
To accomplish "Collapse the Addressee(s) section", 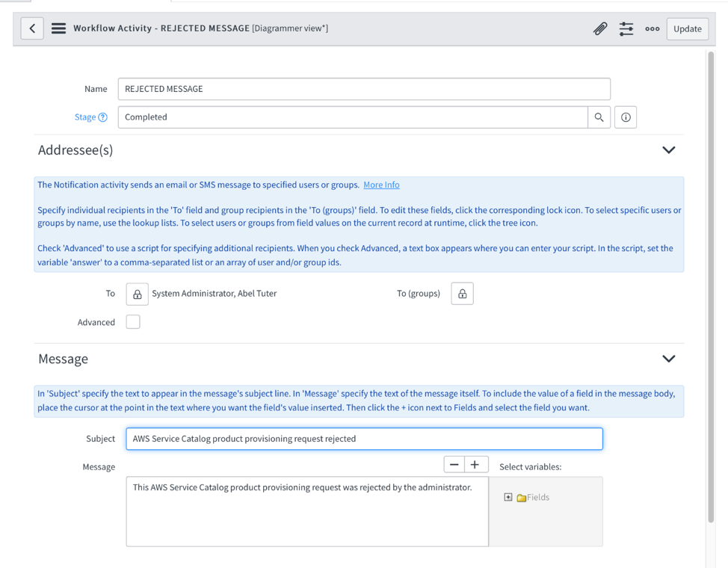I will click(x=669, y=149).
